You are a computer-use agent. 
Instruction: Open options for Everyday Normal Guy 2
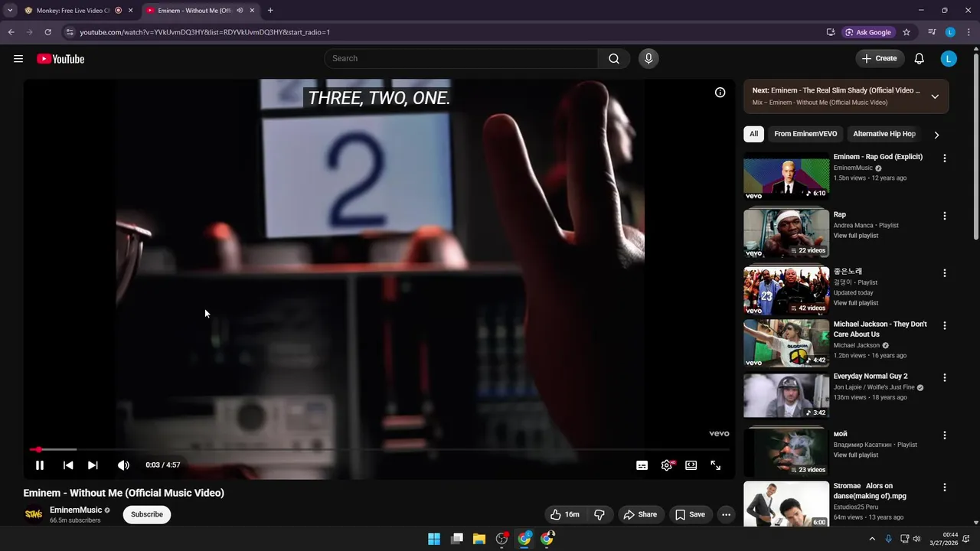click(944, 377)
